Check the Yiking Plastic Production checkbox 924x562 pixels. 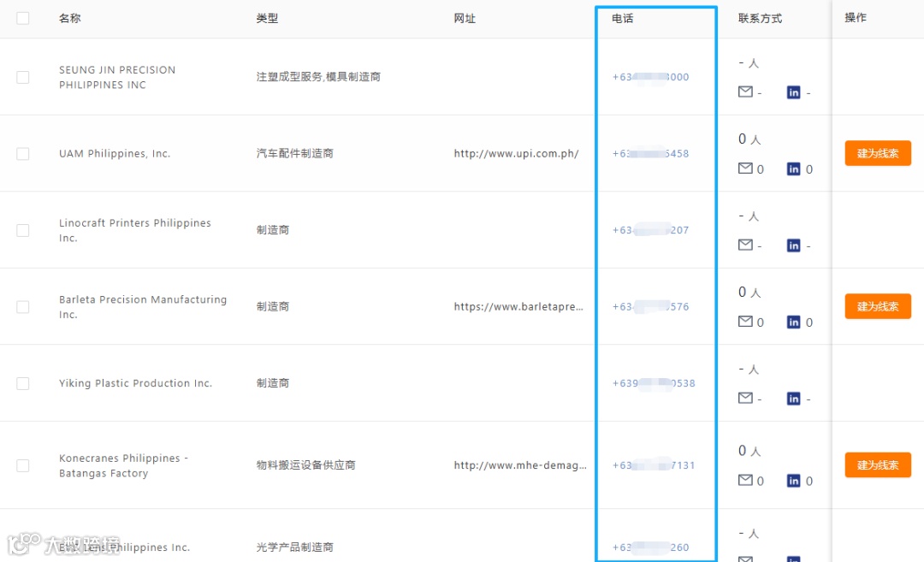23,383
